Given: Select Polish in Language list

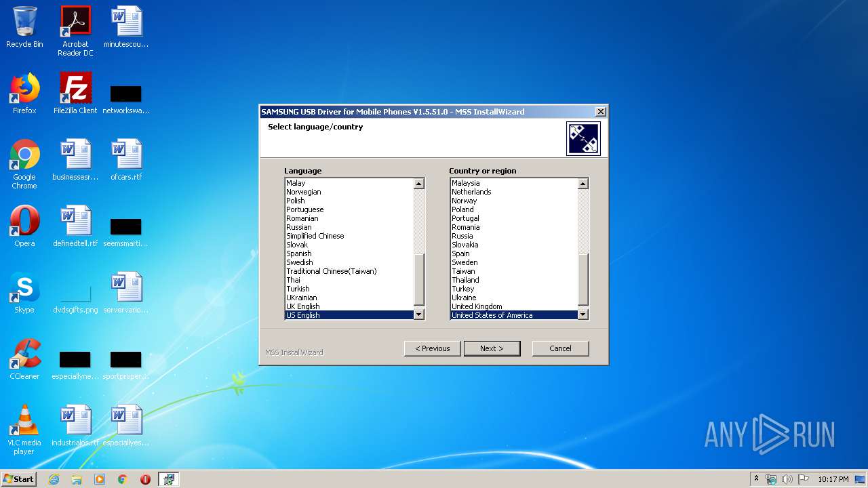Looking at the screenshot, I should [x=349, y=201].
